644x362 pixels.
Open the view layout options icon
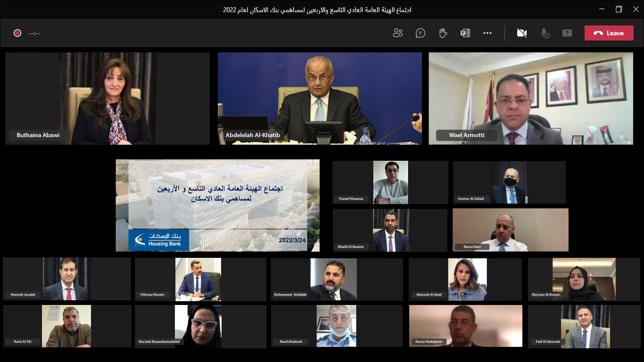(466, 33)
